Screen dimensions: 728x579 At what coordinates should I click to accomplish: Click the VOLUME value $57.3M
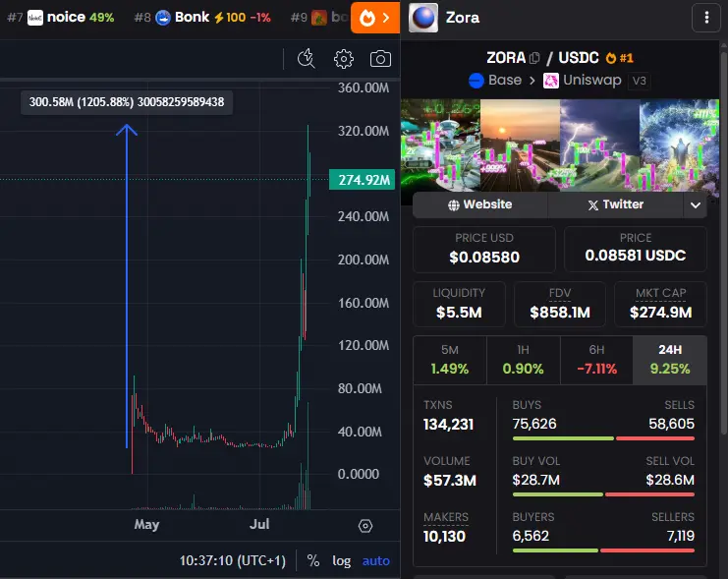pos(449,480)
